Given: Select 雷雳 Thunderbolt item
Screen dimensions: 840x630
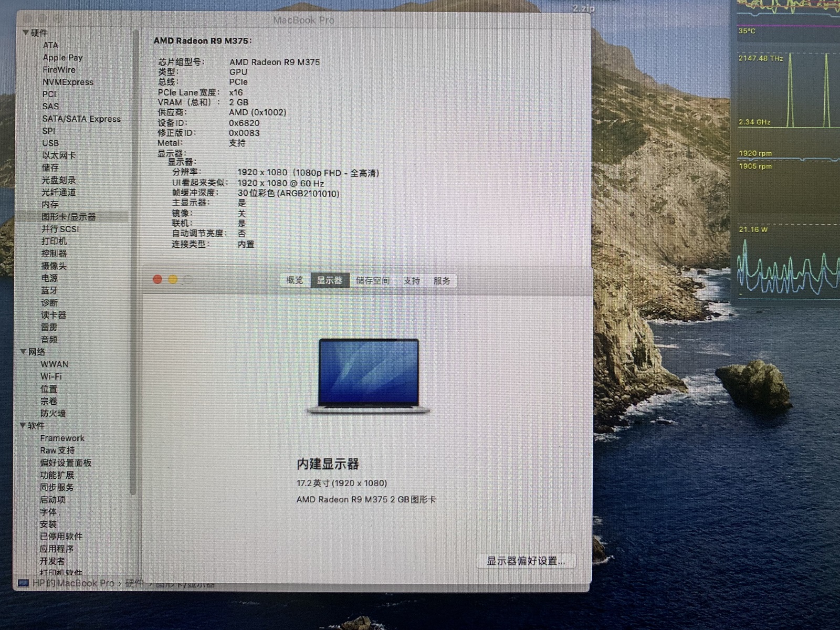Looking at the screenshot, I should tap(49, 327).
